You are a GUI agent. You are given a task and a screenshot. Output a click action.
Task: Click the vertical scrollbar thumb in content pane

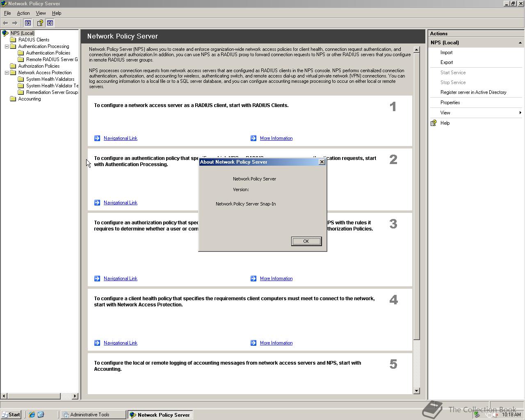tap(417, 196)
